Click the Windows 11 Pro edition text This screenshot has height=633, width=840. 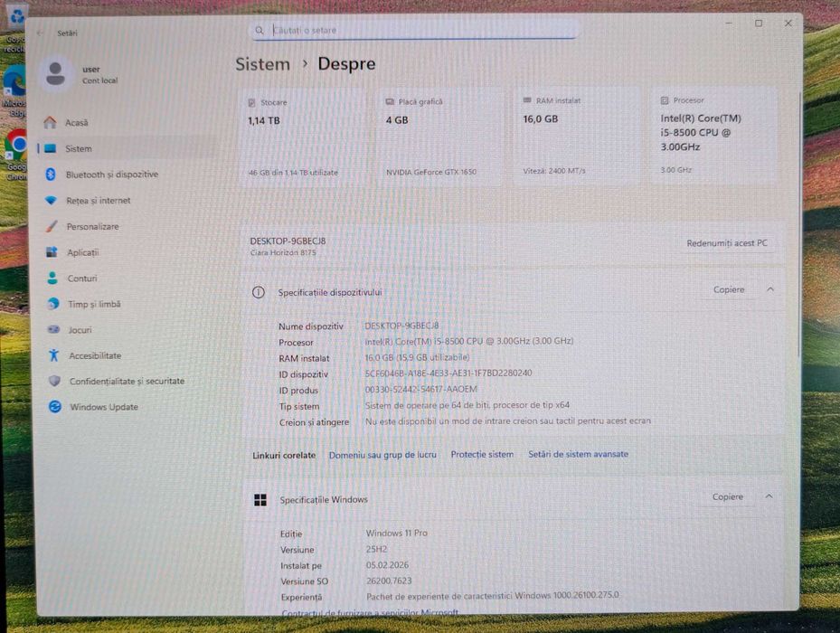coord(396,534)
